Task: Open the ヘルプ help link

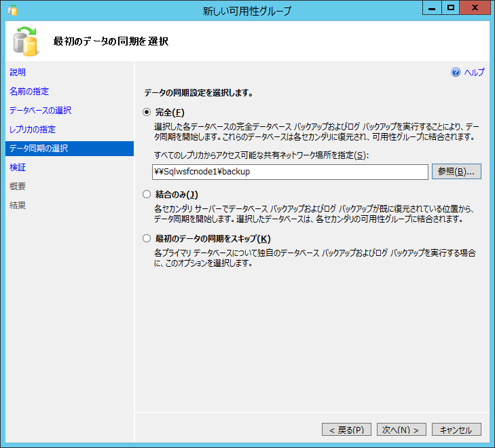Action: pos(474,73)
